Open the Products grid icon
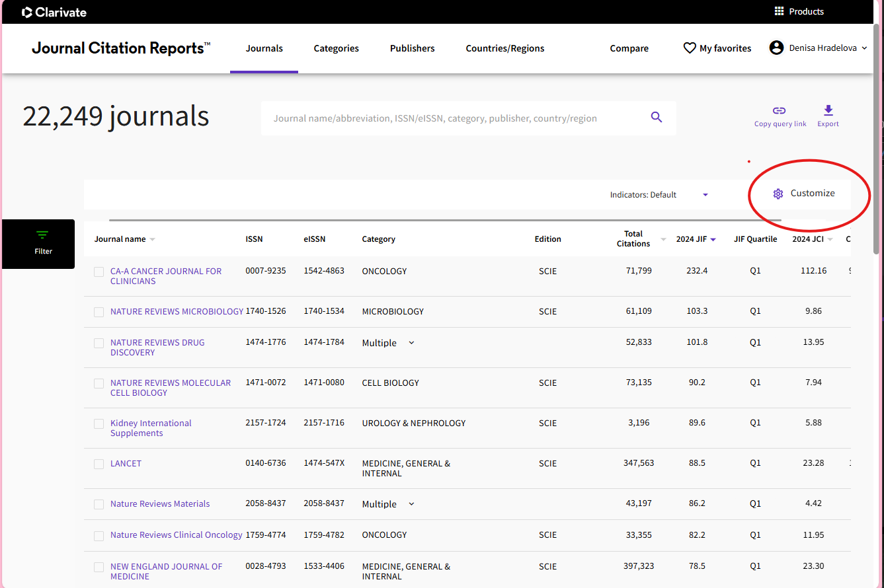The height and width of the screenshot is (588, 884). [779, 11]
